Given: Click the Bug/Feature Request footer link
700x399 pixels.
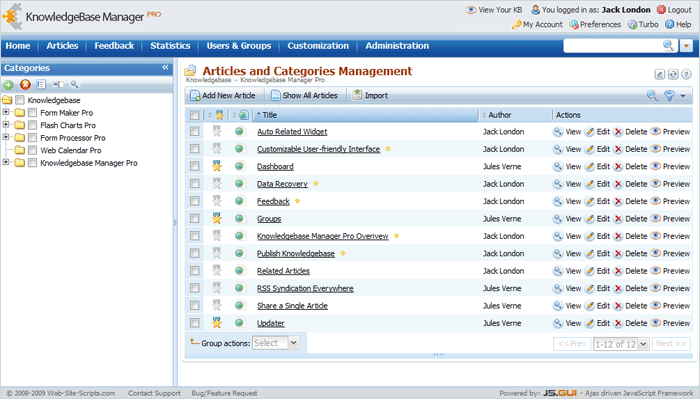Looking at the screenshot, I should click(x=224, y=393).
